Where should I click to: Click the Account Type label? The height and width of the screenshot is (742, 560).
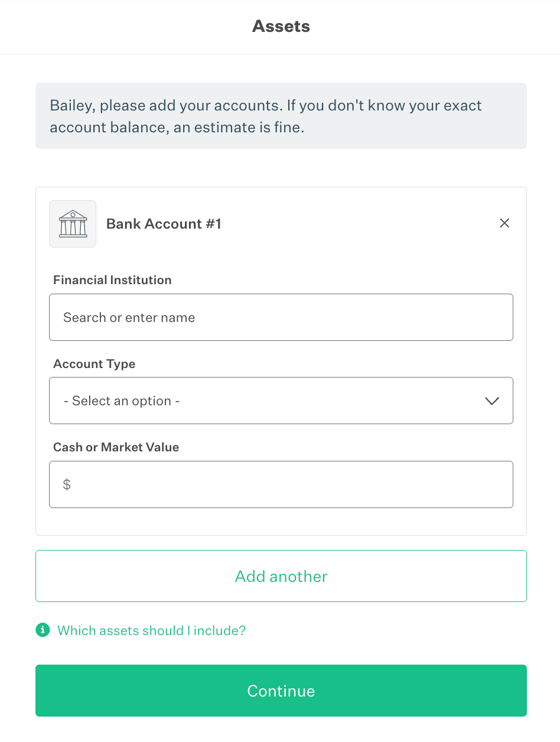94,364
